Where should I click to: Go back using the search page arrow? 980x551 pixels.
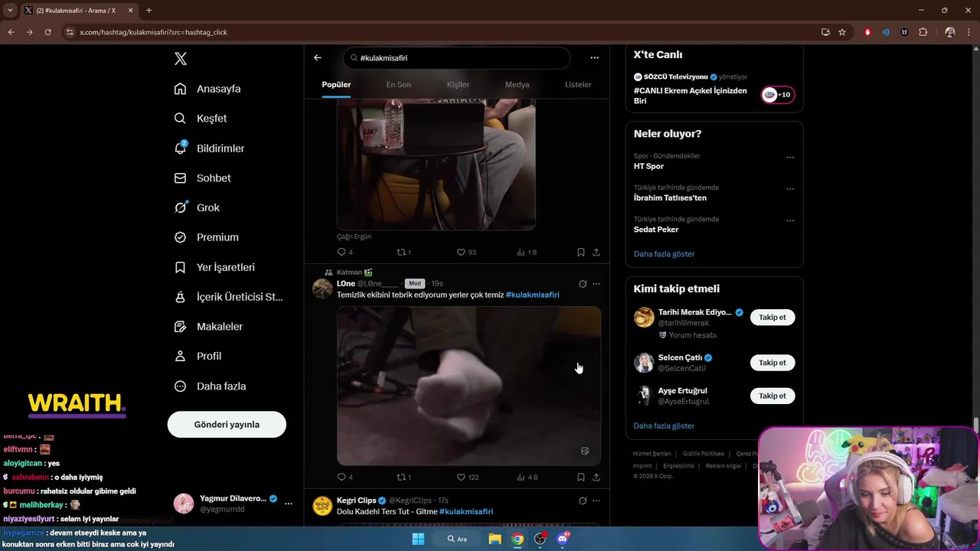coord(318,57)
